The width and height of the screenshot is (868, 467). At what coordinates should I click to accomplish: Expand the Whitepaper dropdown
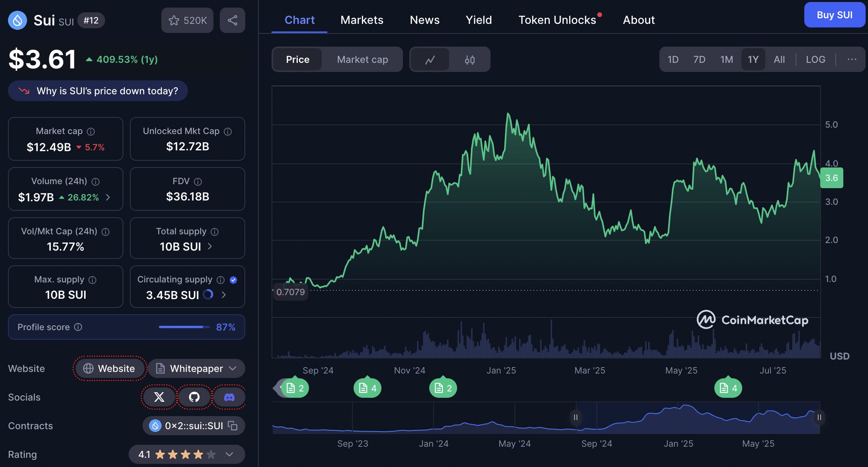(x=197, y=368)
